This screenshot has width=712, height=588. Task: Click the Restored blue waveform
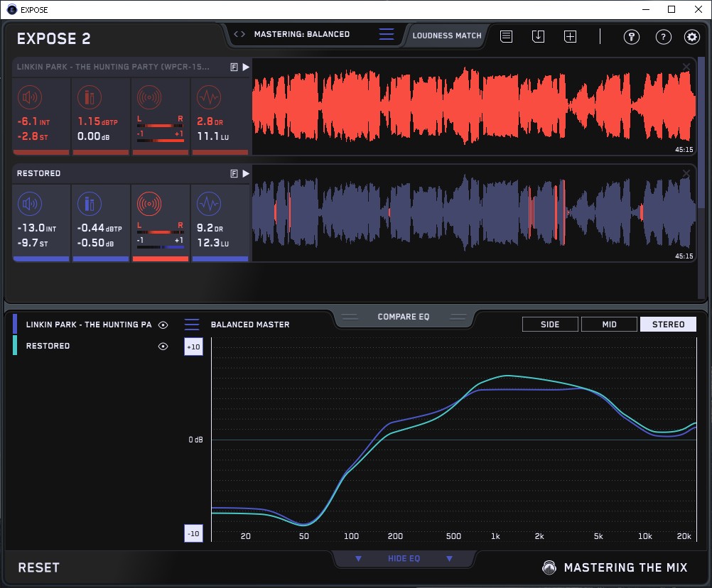pos(474,213)
